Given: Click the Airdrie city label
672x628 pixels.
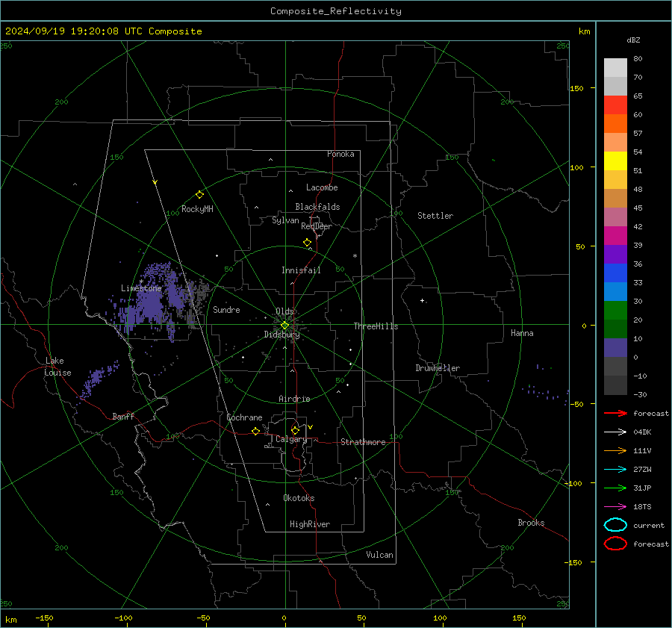Looking at the screenshot, I should (x=294, y=399).
